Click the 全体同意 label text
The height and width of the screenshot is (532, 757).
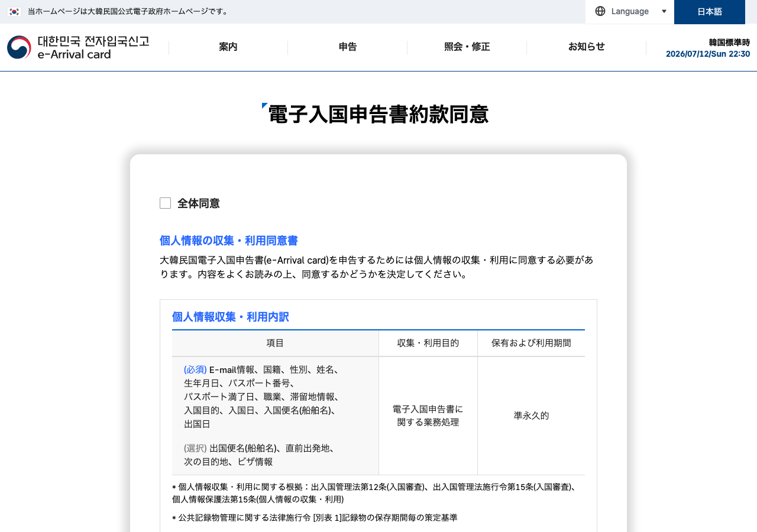[x=199, y=203]
